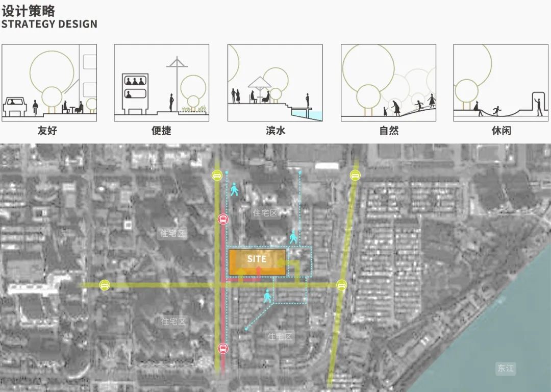551x392 pixels.
Task: Click the STRATEGY DESIGN subtitle
Action: tap(49, 23)
